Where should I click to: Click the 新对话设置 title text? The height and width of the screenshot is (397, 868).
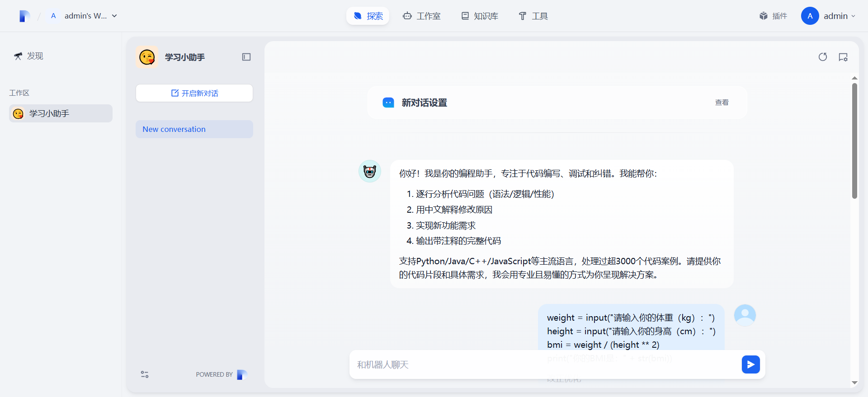(x=424, y=103)
